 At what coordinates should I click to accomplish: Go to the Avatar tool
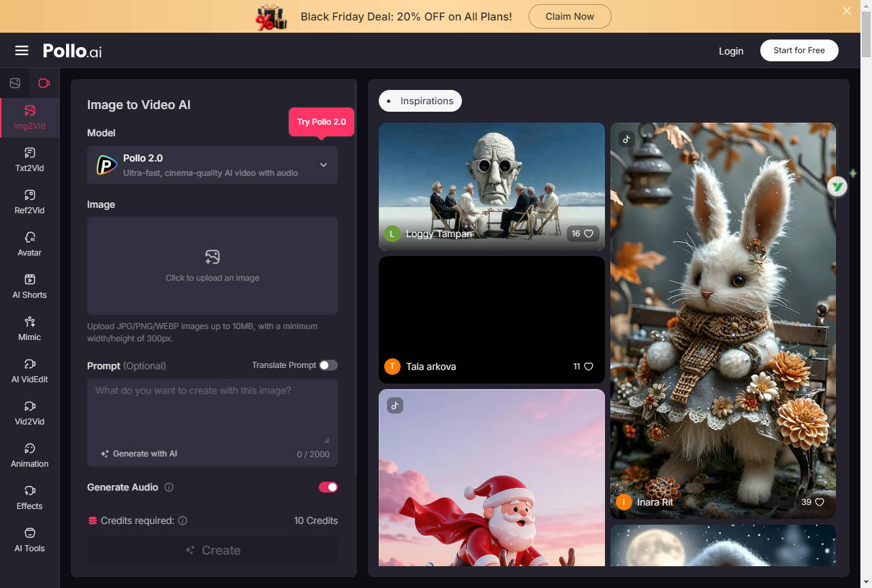pos(29,244)
